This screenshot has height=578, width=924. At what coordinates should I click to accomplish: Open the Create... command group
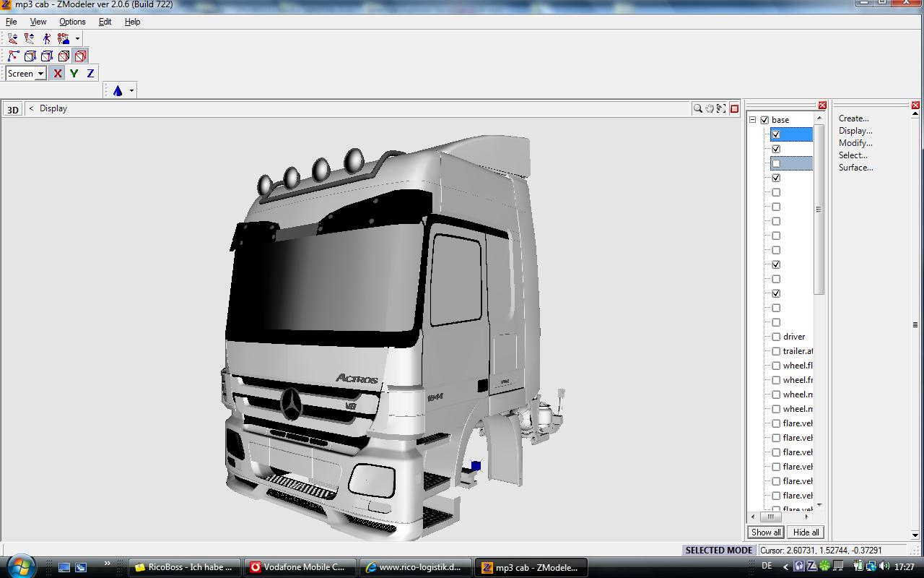click(854, 118)
